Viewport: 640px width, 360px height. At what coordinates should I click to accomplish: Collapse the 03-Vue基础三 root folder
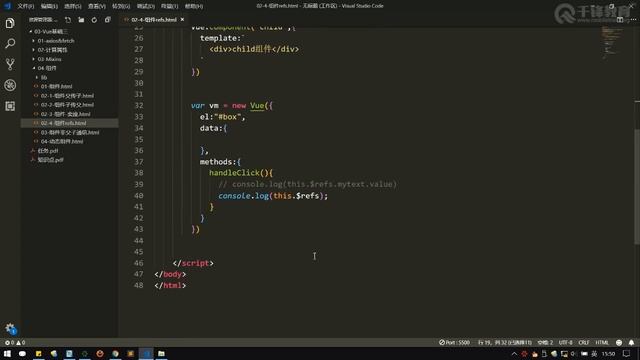[x=51, y=31]
